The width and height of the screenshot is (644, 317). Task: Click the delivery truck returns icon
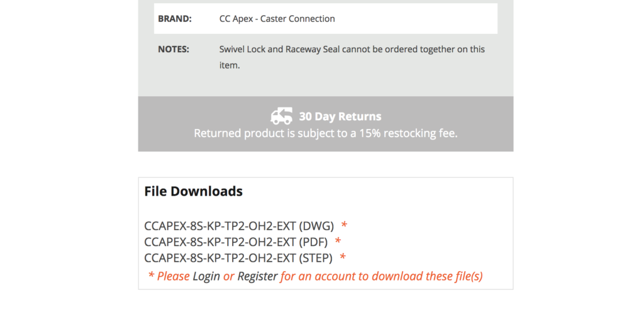[x=281, y=116]
